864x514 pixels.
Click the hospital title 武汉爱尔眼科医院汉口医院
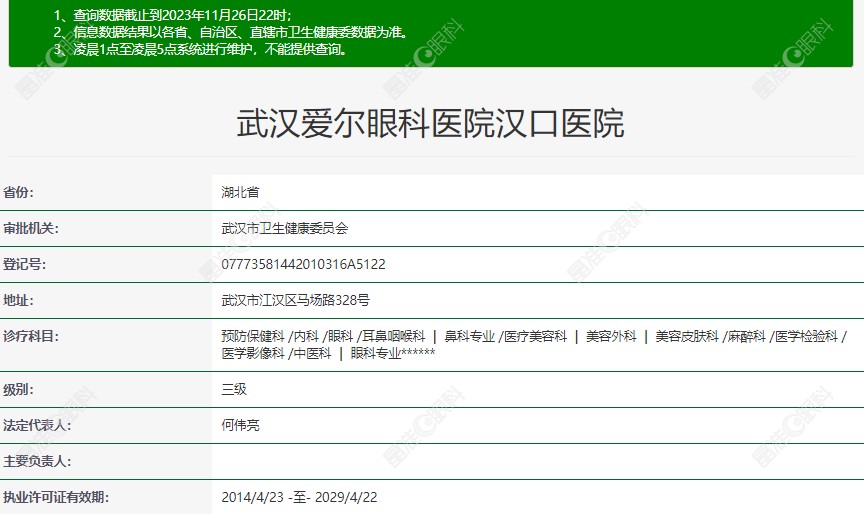(x=431, y=124)
